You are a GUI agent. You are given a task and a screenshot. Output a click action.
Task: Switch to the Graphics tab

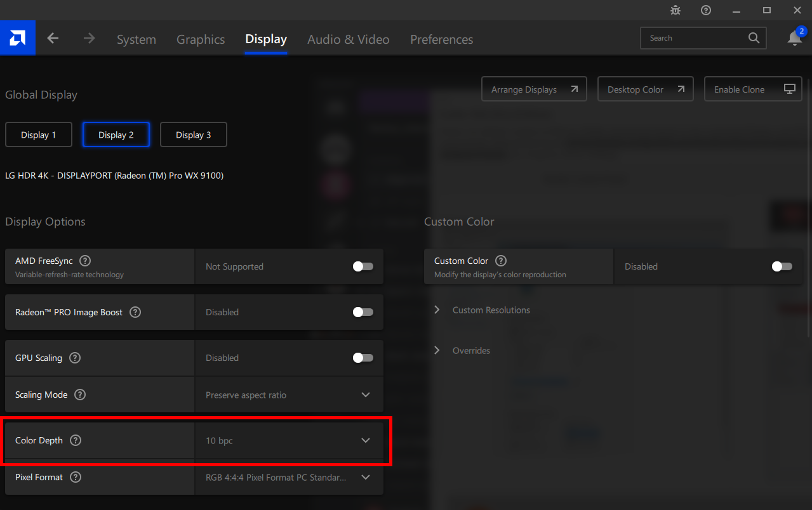(x=201, y=39)
